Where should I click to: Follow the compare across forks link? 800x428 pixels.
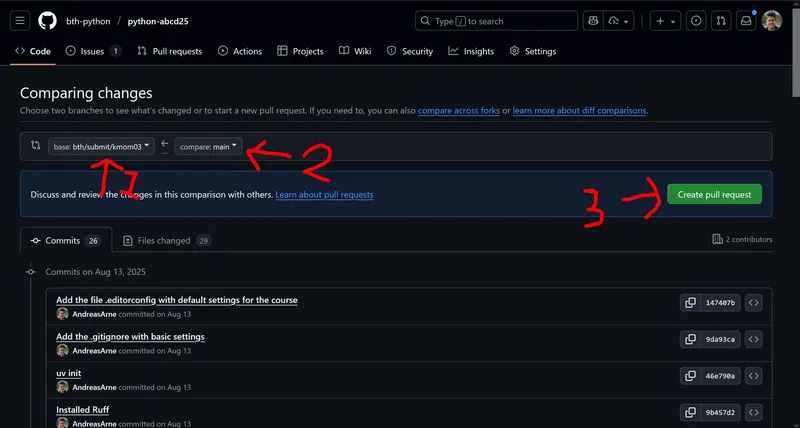tap(458, 110)
